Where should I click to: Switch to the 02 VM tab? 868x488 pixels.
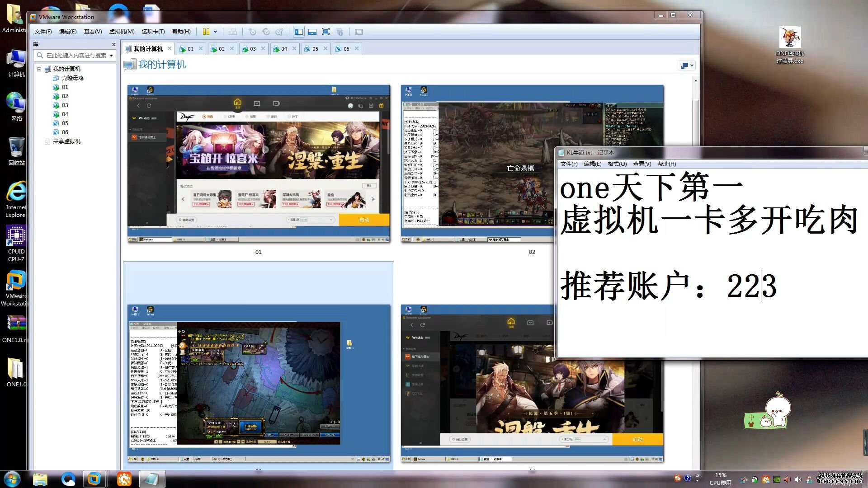click(221, 49)
